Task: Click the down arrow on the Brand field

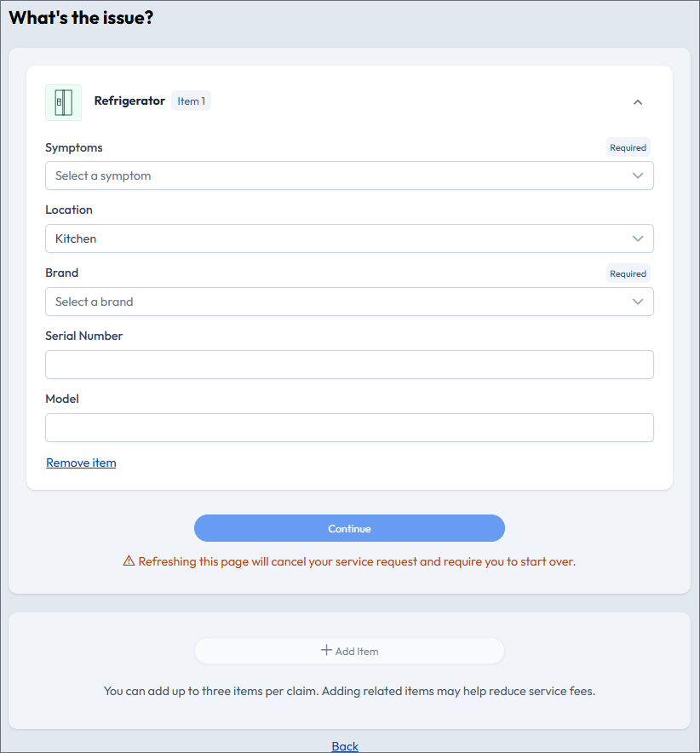Action: point(638,302)
